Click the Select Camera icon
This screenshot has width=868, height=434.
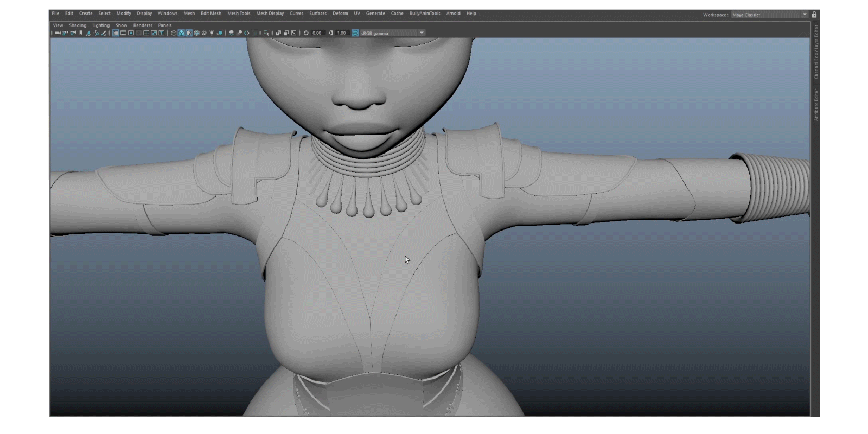(58, 33)
